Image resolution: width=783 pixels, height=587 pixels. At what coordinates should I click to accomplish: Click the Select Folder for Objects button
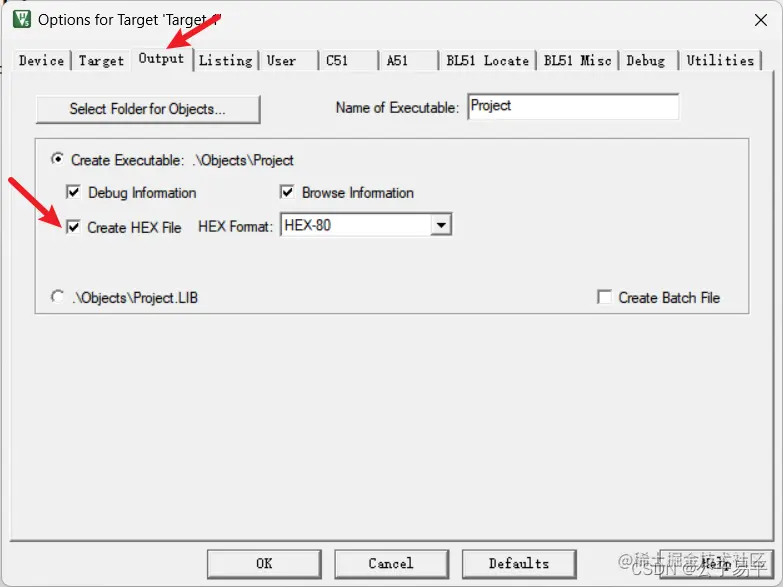point(148,109)
